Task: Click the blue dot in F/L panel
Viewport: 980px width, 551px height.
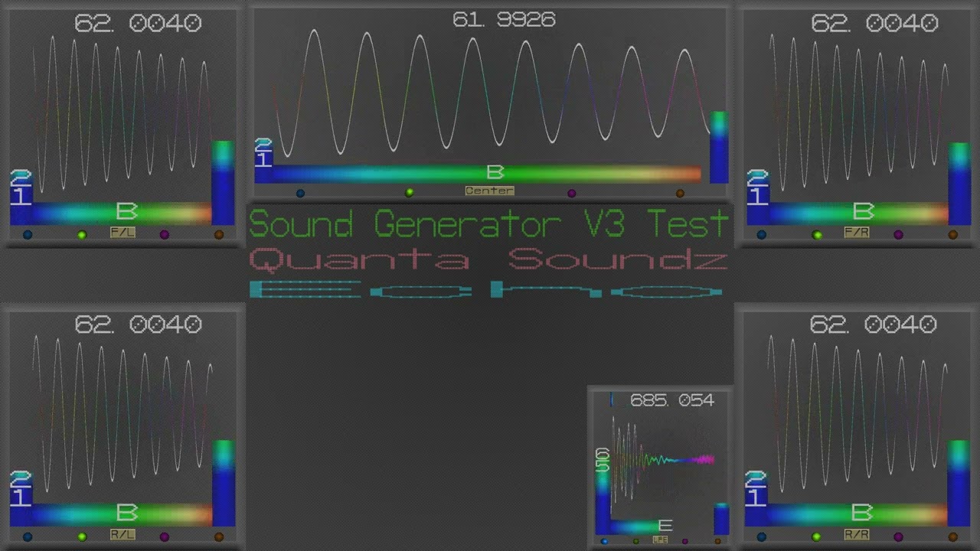Action: pyautogui.click(x=28, y=235)
